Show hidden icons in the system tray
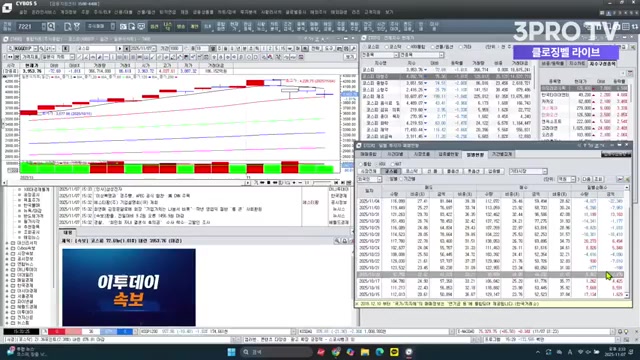Image resolution: width=640 pixels, height=360 pixels. coord(538,352)
